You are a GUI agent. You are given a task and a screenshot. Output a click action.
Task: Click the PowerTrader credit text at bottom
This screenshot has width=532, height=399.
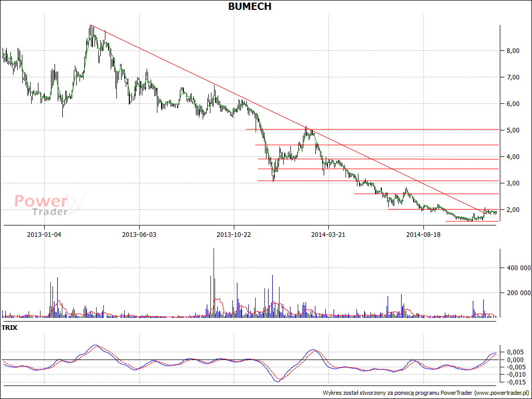[426, 393]
